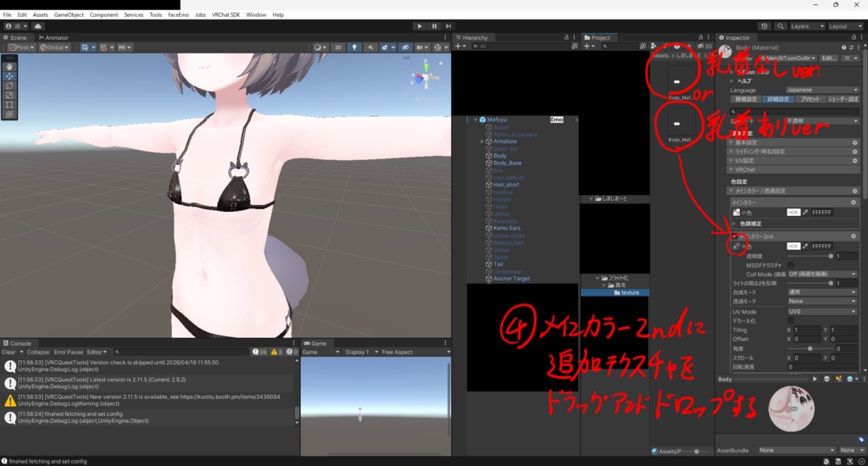Click the asset label tag icon
The width and height of the screenshot is (868, 466).
coord(861,440)
